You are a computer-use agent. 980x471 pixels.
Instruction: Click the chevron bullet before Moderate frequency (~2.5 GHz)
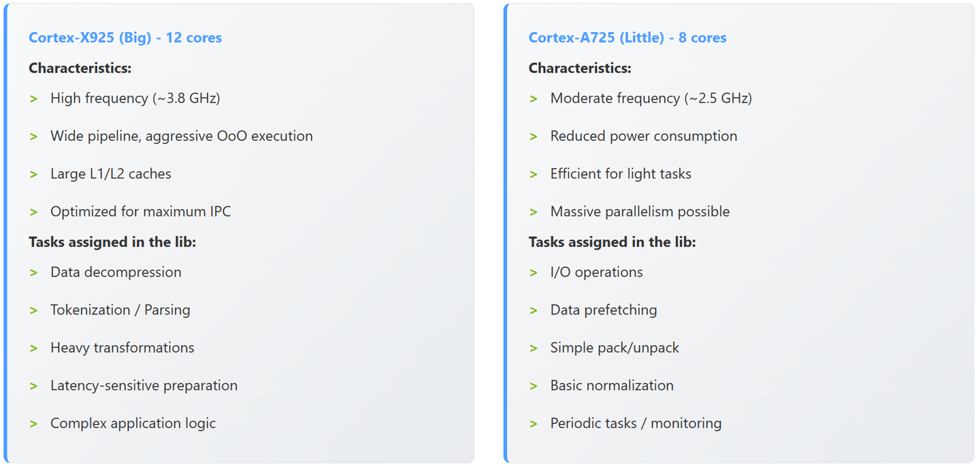tap(534, 99)
